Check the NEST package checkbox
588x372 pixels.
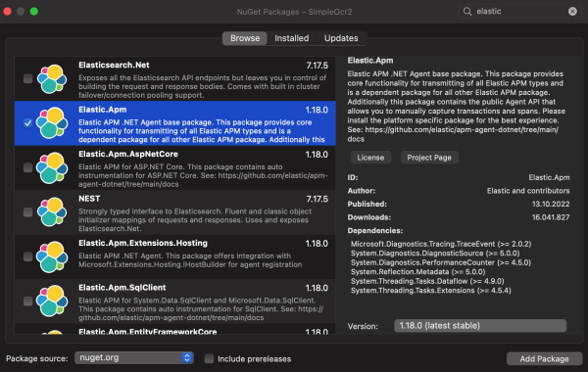(x=27, y=212)
